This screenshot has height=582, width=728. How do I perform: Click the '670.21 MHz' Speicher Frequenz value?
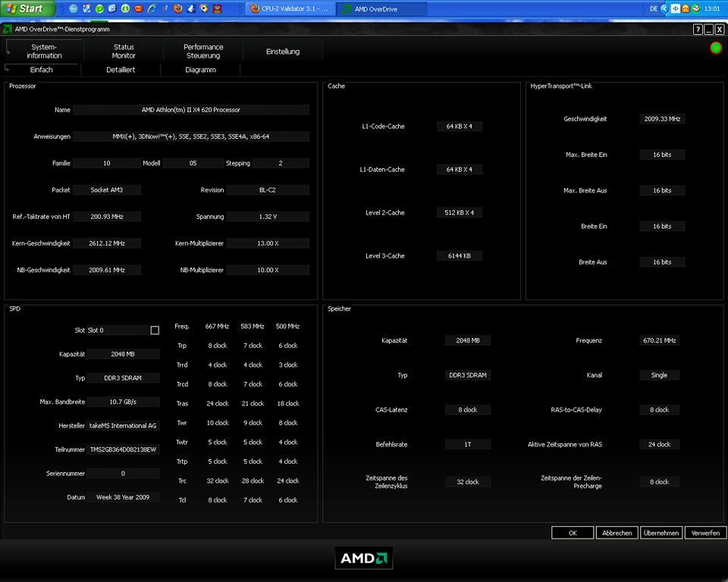coord(659,340)
